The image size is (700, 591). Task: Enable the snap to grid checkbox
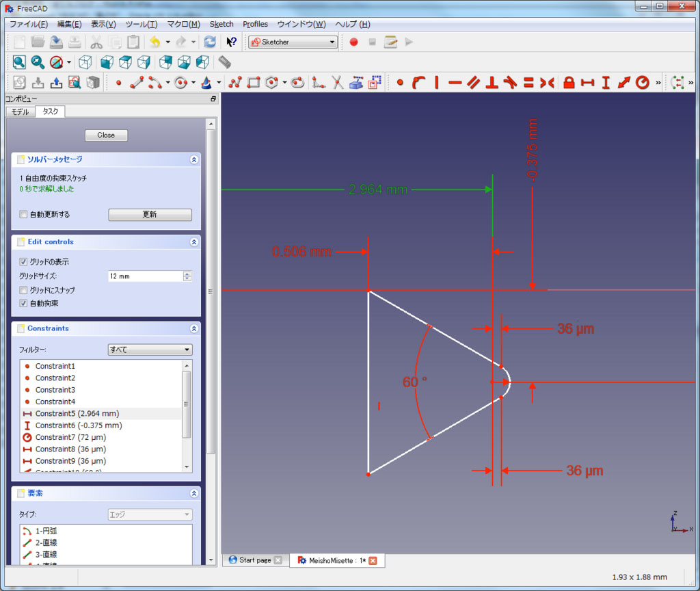tap(23, 290)
